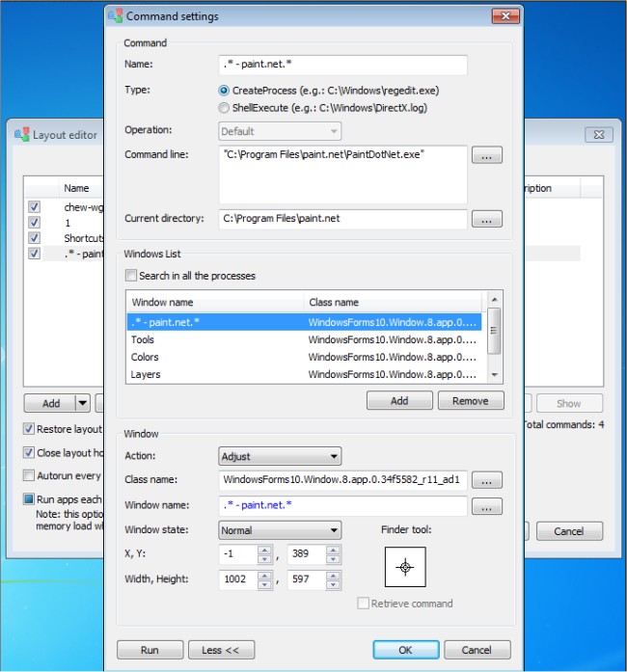The width and height of the screenshot is (627, 672).
Task: Toggle Run apps each checkbox
Action: 28,498
